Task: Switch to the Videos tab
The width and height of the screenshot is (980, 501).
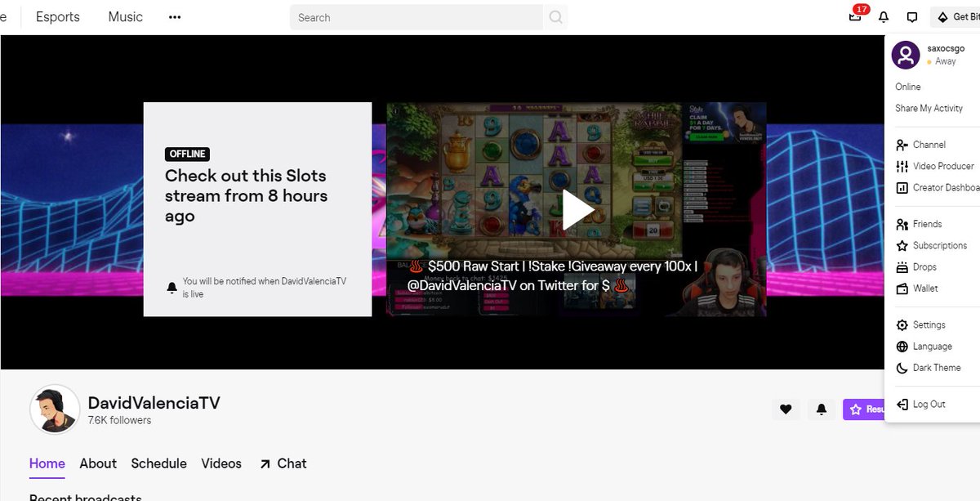Action: (x=221, y=464)
